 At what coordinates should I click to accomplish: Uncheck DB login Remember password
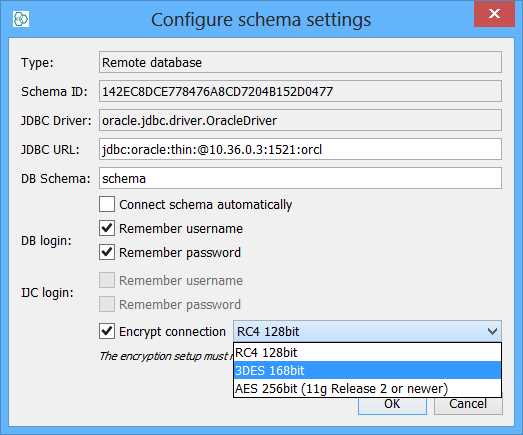coord(107,252)
